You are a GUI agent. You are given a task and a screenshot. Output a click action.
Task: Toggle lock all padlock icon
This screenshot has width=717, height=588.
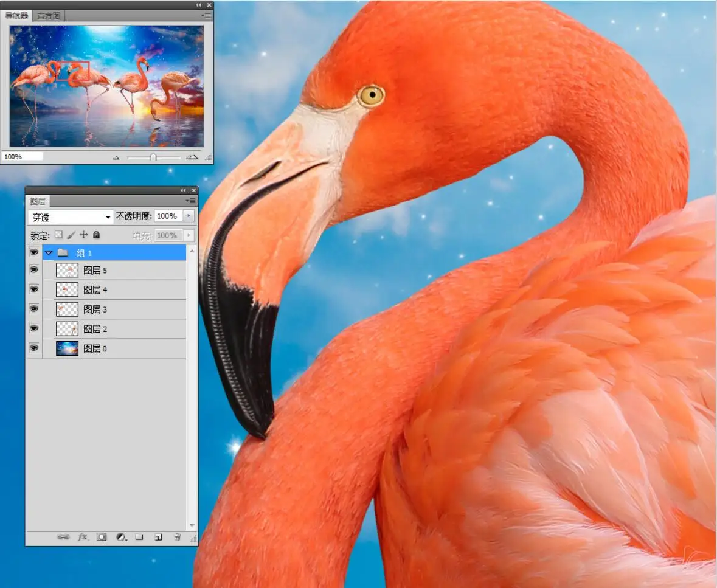click(97, 235)
